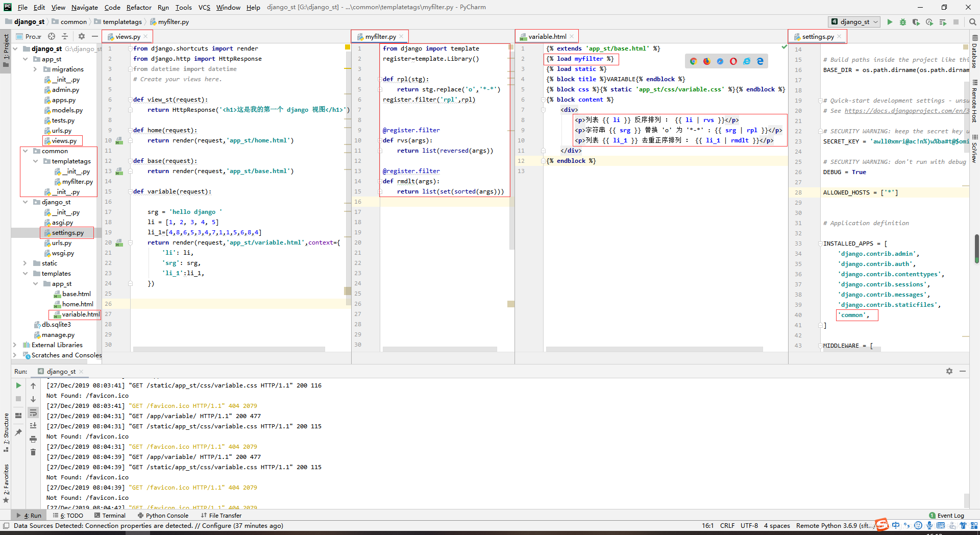Image resolution: width=980 pixels, height=535 pixels.
Task: Jump up the stack trace with the up arrow
Action: 33,385
